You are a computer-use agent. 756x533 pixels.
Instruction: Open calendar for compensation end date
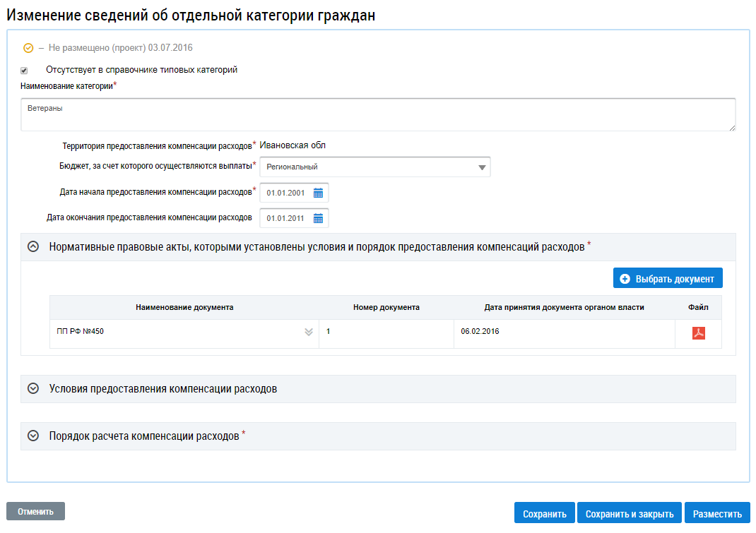[318, 218]
